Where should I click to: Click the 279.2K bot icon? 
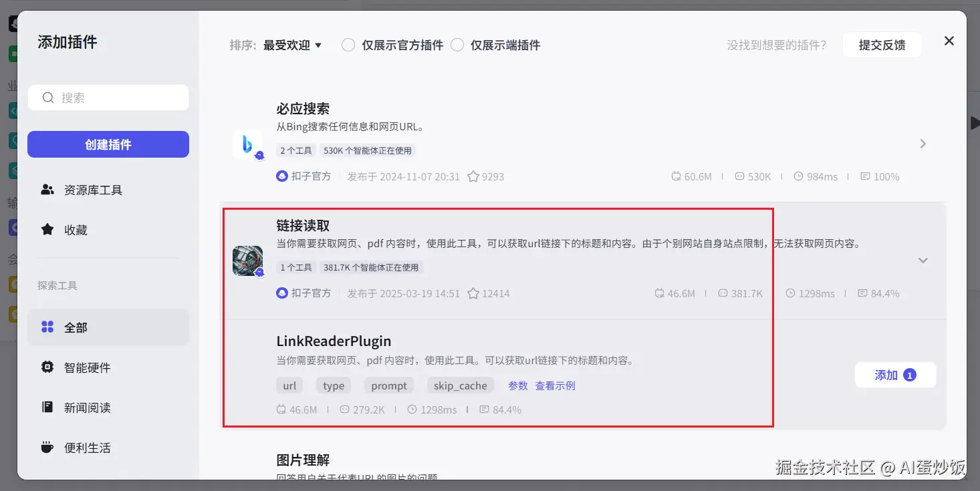coord(344,410)
